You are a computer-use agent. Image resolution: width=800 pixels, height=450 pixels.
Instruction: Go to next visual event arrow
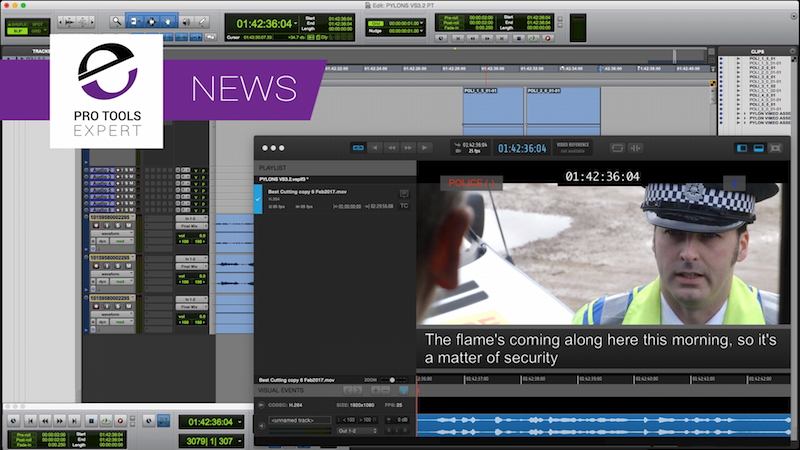coord(358,390)
